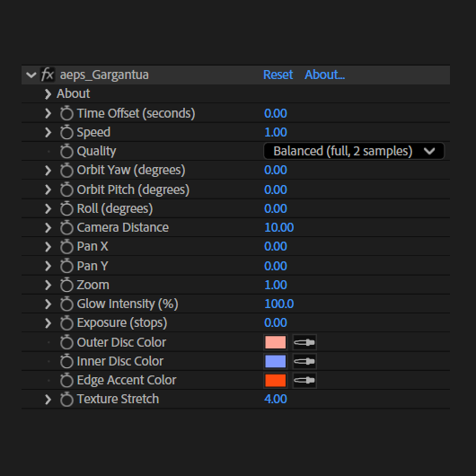Screen dimensions: 476x476
Task: Select the Camera Distance property label
Action: pos(123,228)
